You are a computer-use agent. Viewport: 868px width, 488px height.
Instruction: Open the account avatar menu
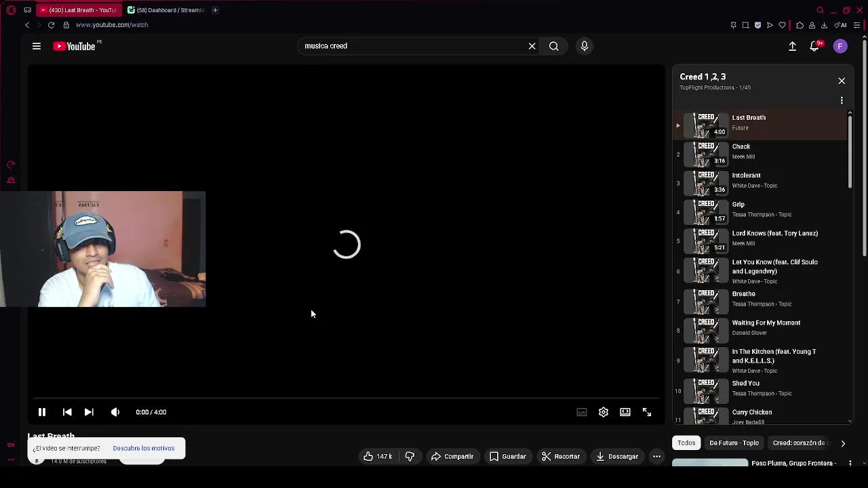tap(840, 46)
